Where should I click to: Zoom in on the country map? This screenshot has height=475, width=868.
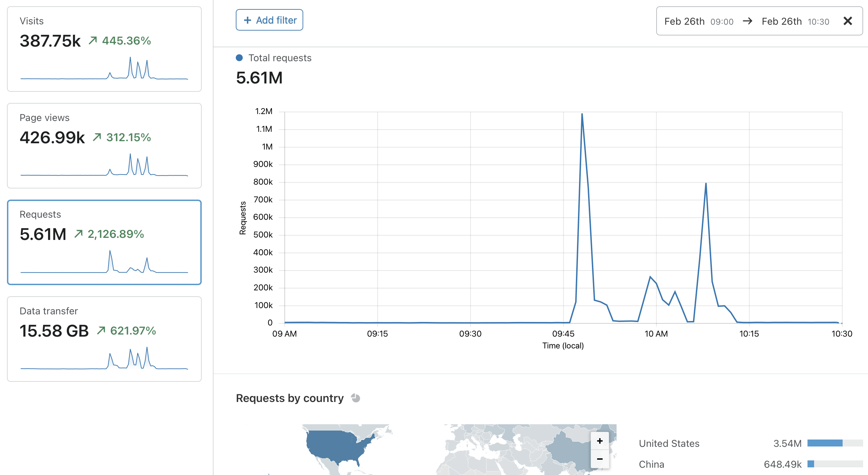(600, 441)
